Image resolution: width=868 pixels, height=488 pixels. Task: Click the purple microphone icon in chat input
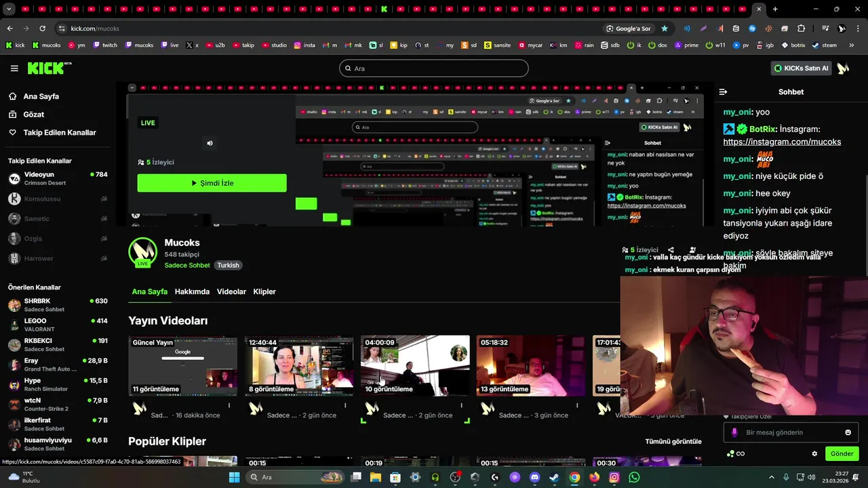pyautogui.click(x=734, y=432)
